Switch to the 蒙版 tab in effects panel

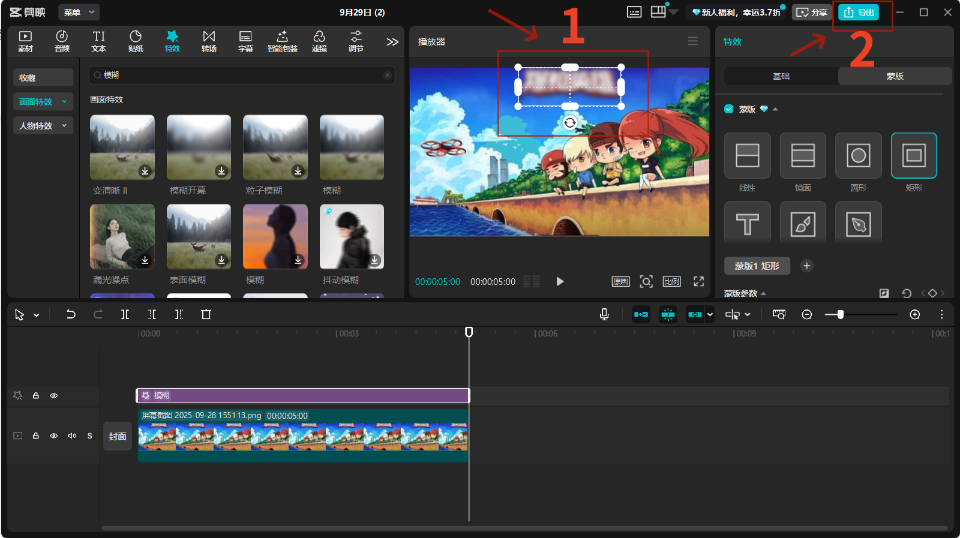click(894, 76)
